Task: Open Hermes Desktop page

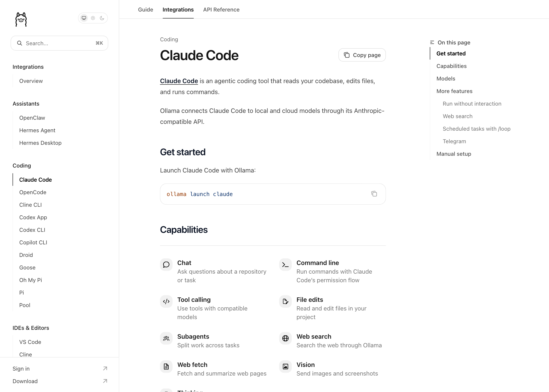Action: click(40, 143)
